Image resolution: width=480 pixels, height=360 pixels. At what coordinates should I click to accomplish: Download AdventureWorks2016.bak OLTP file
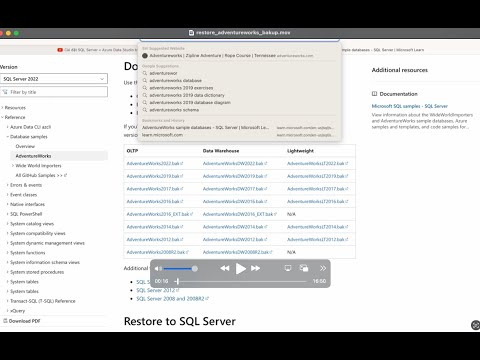click(x=155, y=201)
